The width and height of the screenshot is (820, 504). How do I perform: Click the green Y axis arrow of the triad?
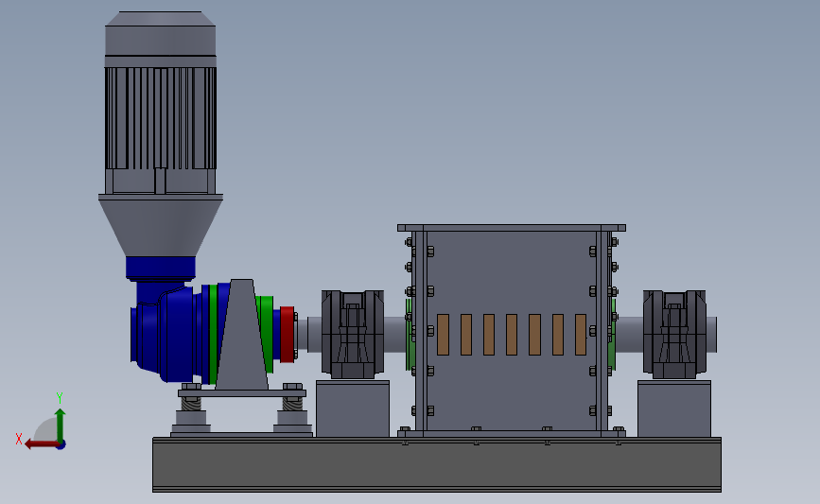(61, 425)
